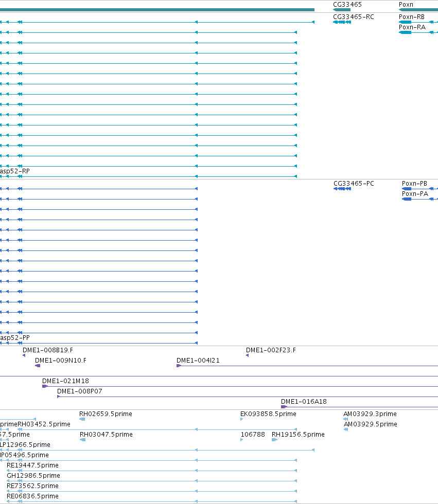Select the RE73562.5prime EST label
This screenshot has width=438, height=504.
pyautogui.click(x=32, y=485)
